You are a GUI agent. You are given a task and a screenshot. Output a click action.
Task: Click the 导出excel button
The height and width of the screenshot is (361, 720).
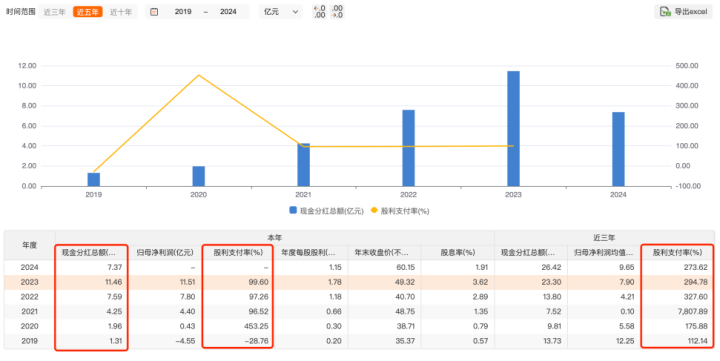(683, 12)
